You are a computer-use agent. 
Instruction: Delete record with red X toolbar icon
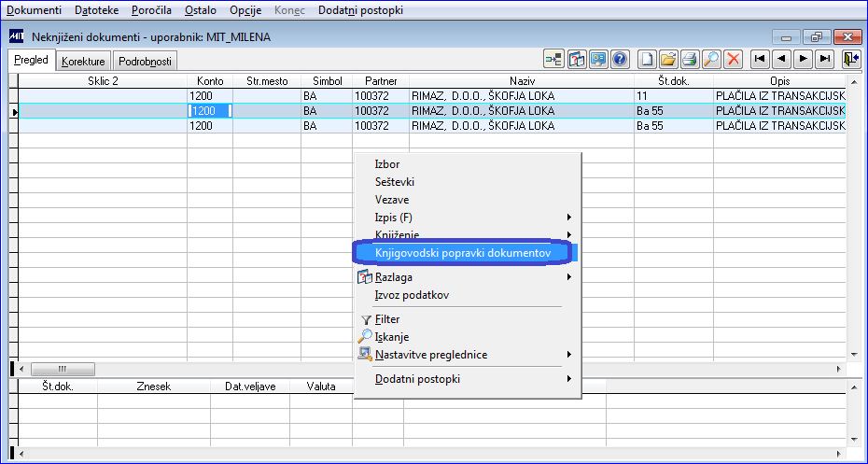(733, 59)
